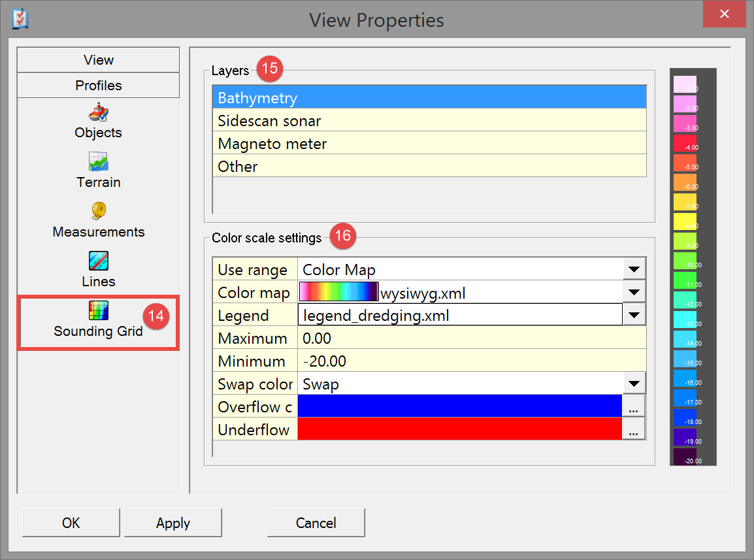Close the View Properties dialog

[724, 14]
